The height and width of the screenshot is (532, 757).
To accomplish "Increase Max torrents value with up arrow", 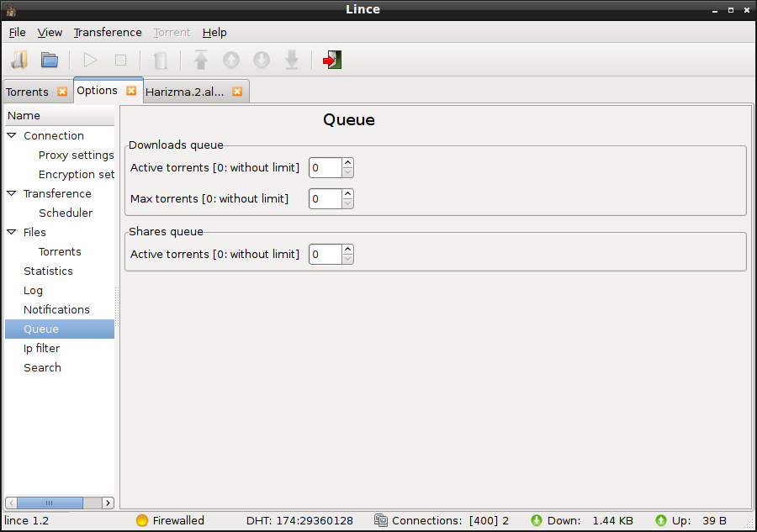I will 347,194.
